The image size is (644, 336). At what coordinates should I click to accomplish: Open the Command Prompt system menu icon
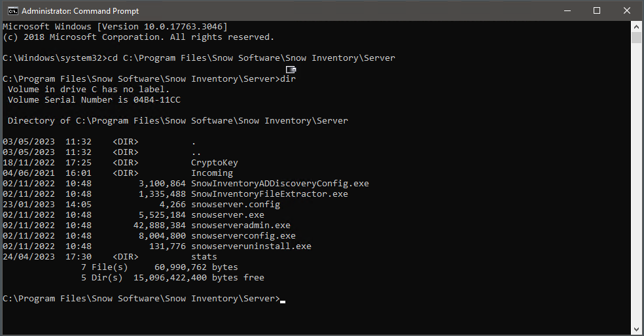12,10
